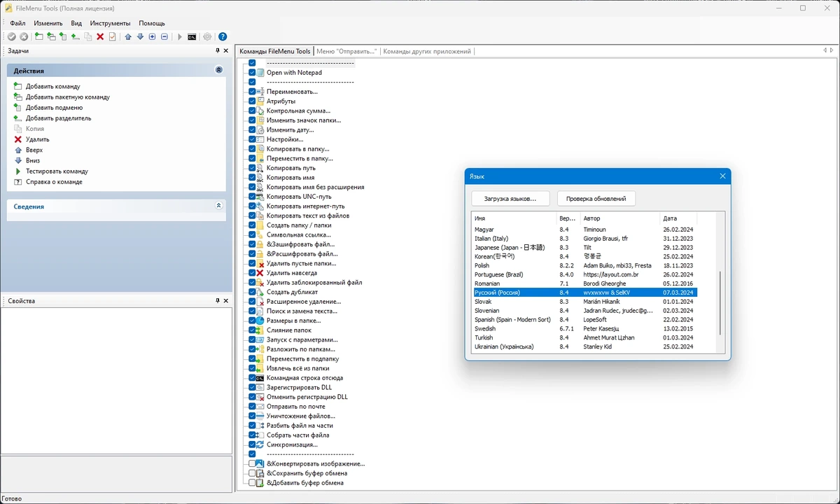Viewport: 840px width, 504px height.
Task: Select Italian (Italy) language row
Action: point(584,239)
